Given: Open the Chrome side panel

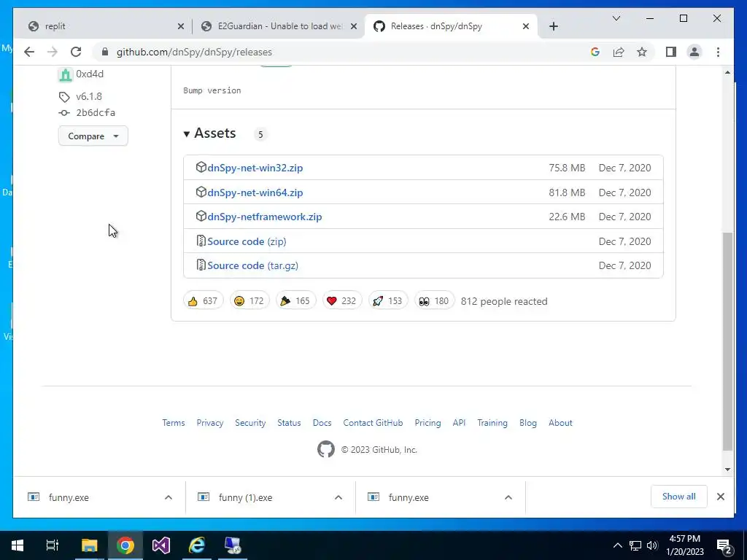Looking at the screenshot, I should pos(671,52).
